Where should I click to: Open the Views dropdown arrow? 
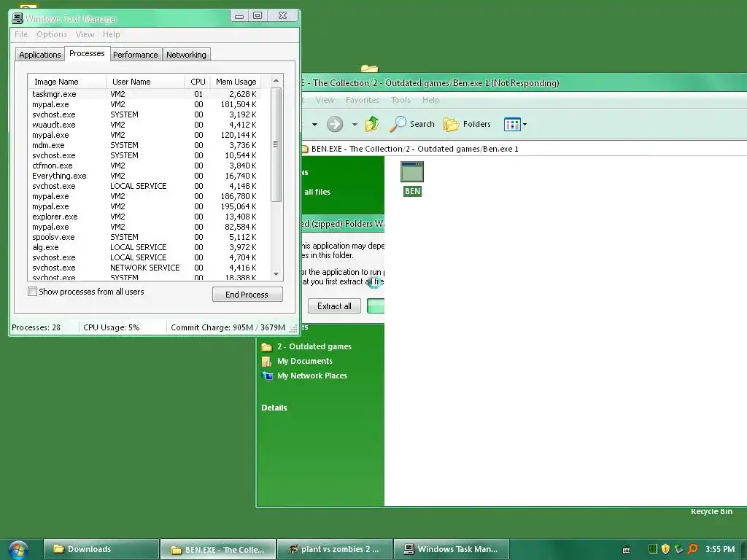point(525,125)
